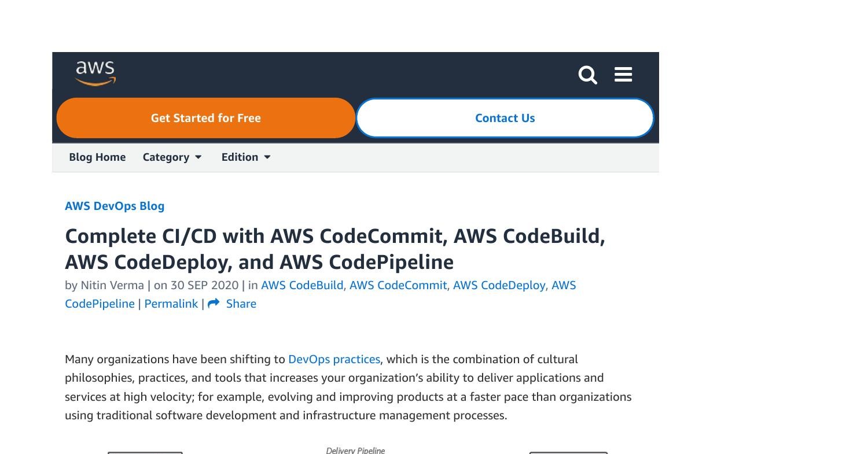Click the Share arrow icon
The height and width of the screenshot is (454, 868).
(x=214, y=304)
